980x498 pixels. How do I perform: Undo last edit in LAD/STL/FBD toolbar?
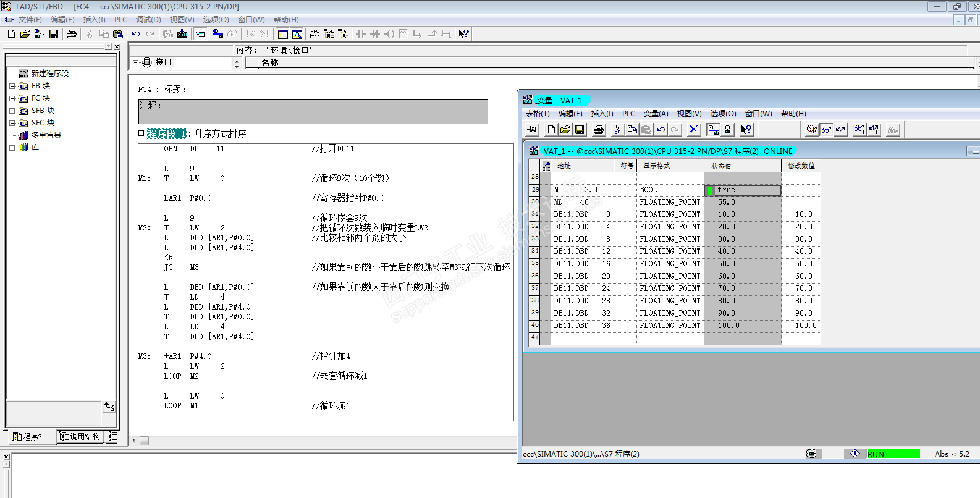coord(136,34)
